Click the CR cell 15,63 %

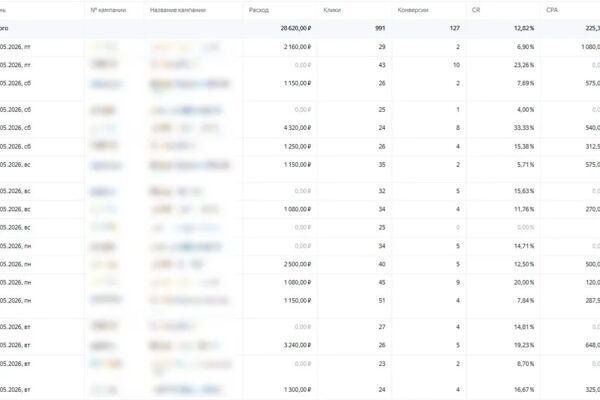[x=524, y=191]
